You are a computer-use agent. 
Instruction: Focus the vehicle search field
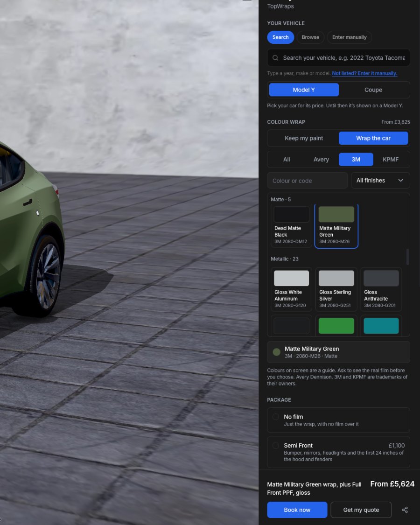(x=338, y=57)
